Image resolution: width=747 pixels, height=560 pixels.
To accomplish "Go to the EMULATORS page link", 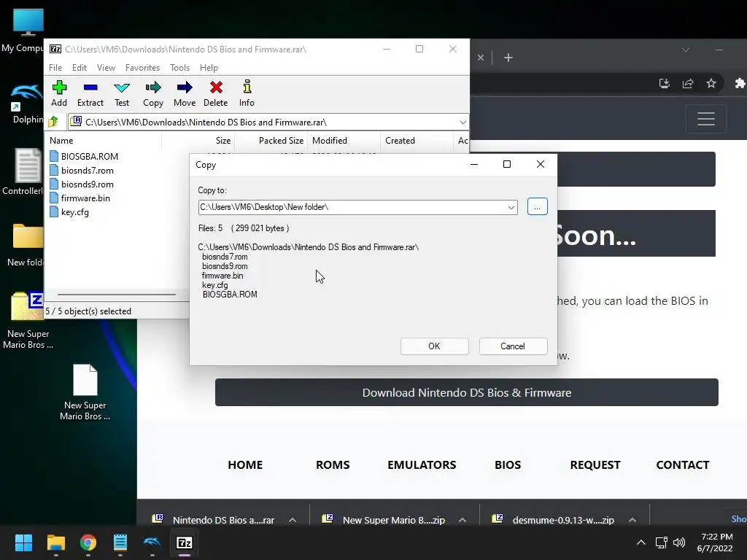I will pos(422,464).
